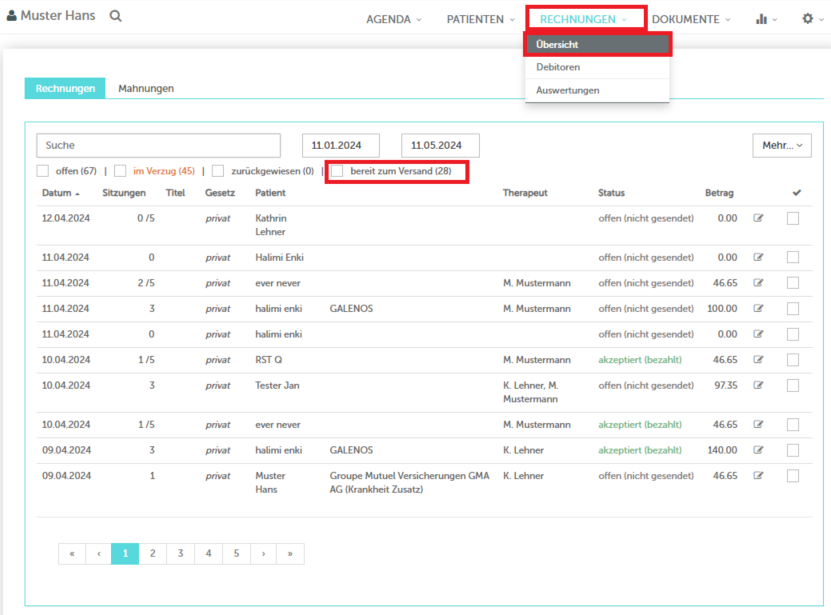This screenshot has width=831, height=615.
Task: Edit the Kathrin Lehner invoice
Action: [758, 218]
